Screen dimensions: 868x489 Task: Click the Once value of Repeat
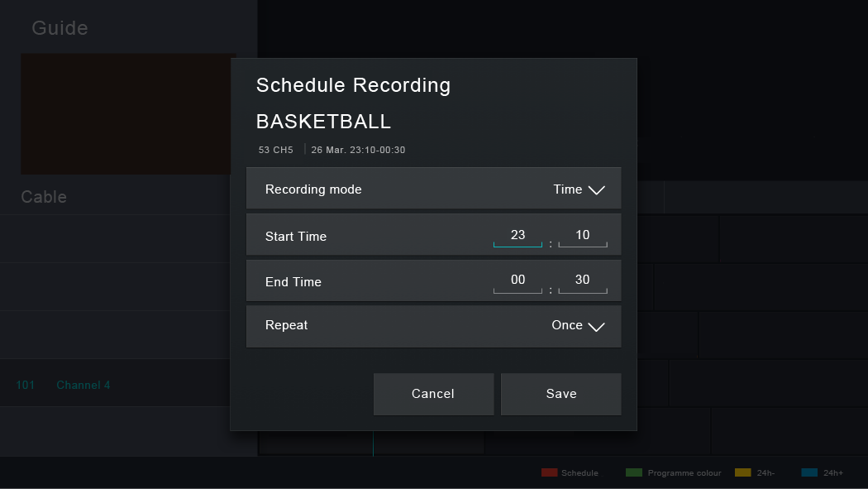click(567, 325)
